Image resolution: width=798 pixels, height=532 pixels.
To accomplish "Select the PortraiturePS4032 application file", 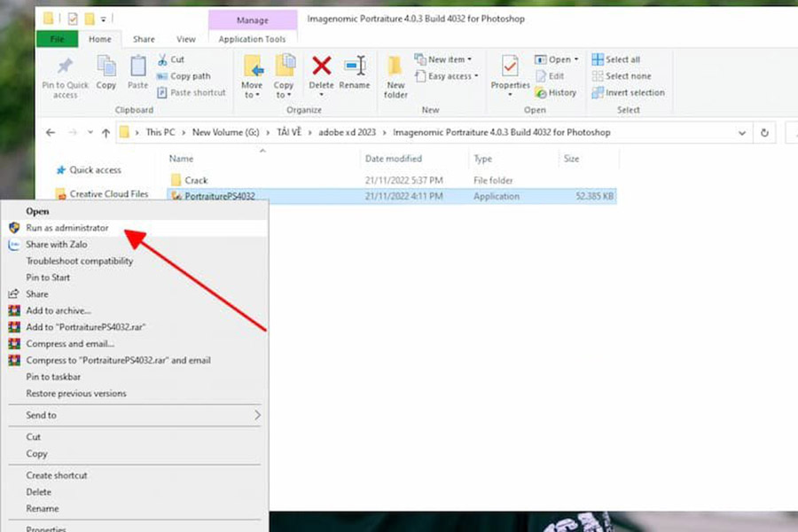I will click(x=392, y=196).
